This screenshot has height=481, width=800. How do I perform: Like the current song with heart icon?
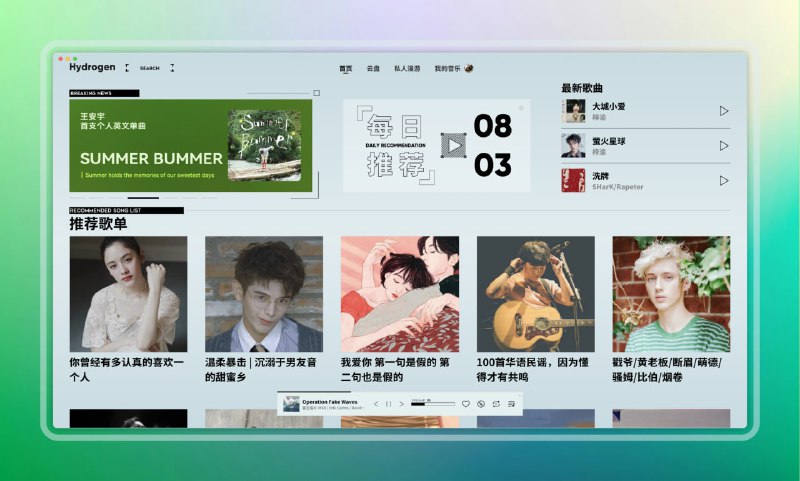(465, 404)
